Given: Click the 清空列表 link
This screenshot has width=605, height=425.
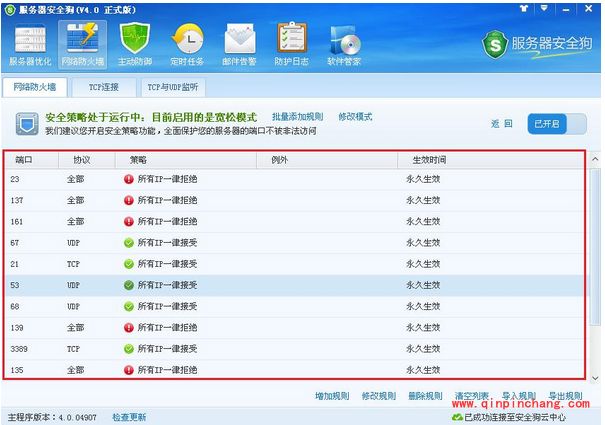Looking at the screenshot, I should pyautogui.click(x=471, y=396).
